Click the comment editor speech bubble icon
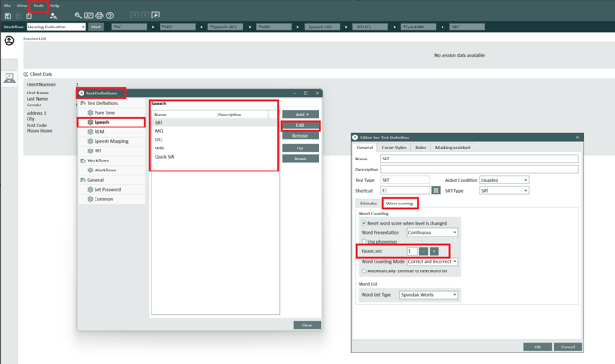 click(156, 16)
